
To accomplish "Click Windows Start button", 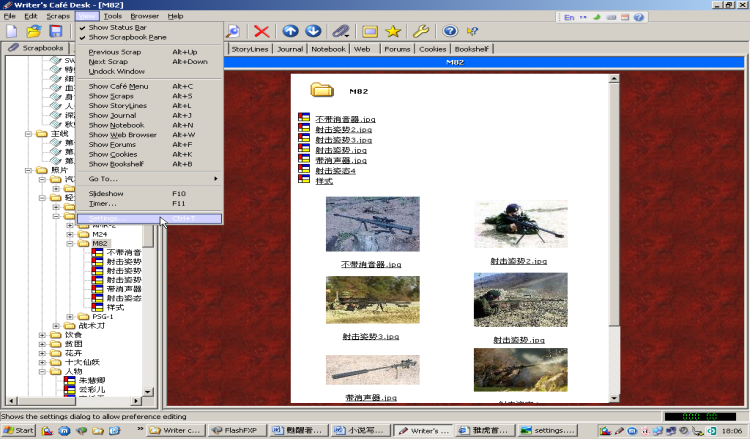I will (19, 430).
